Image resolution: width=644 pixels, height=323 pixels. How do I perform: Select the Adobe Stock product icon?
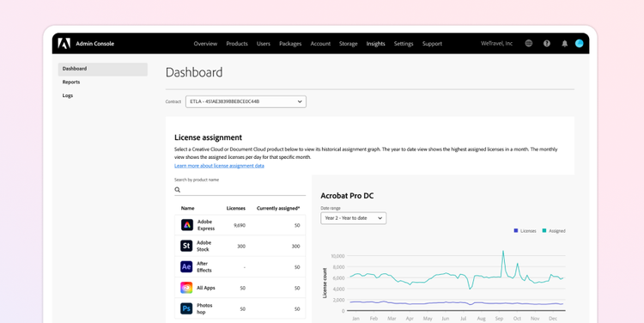tap(186, 246)
